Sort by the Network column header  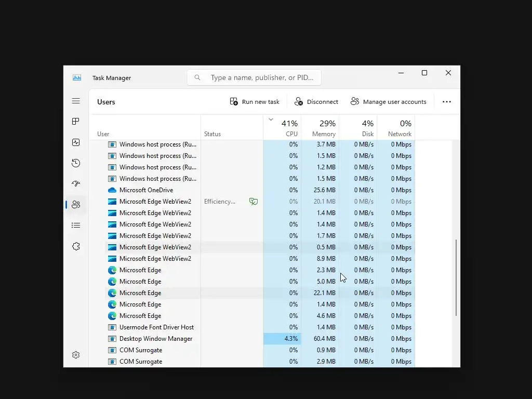point(396,128)
